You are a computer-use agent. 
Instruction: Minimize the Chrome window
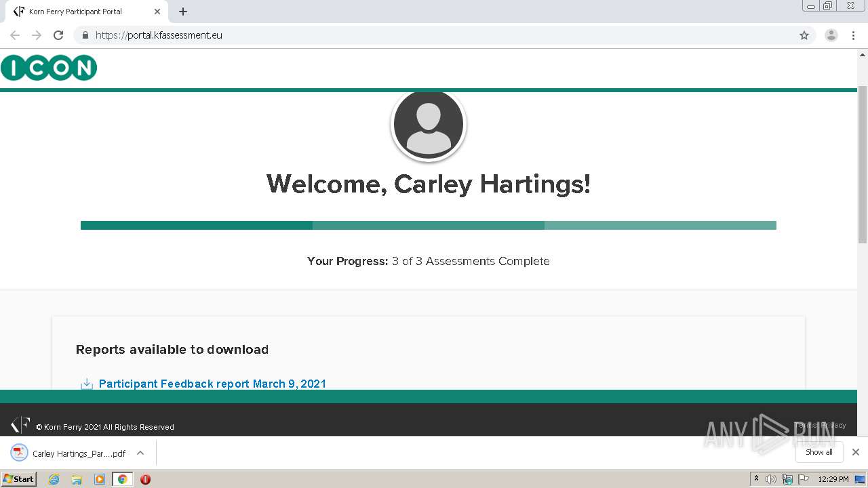811,6
